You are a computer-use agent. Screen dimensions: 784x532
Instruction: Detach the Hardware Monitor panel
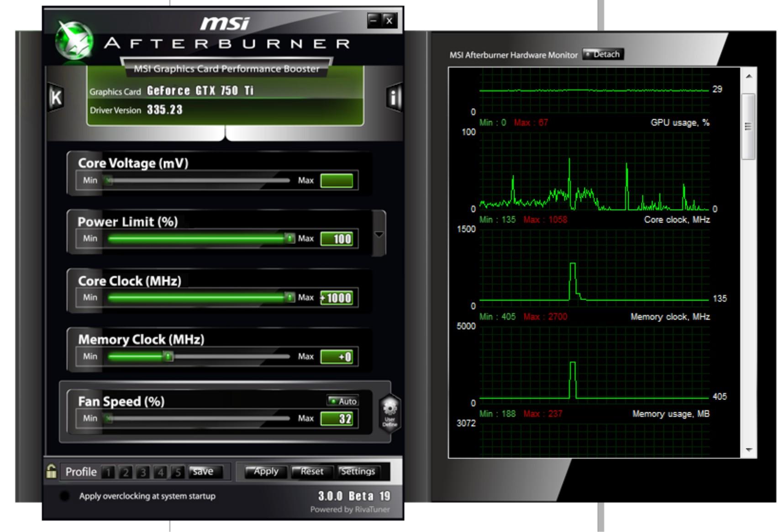[603, 54]
